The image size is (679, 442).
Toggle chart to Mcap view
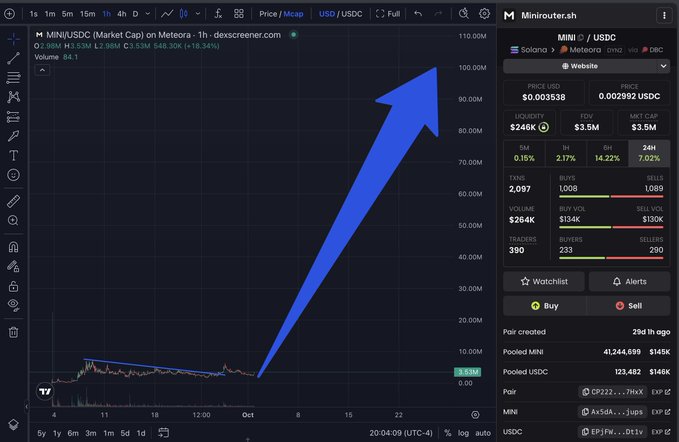(x=293, y=14)
